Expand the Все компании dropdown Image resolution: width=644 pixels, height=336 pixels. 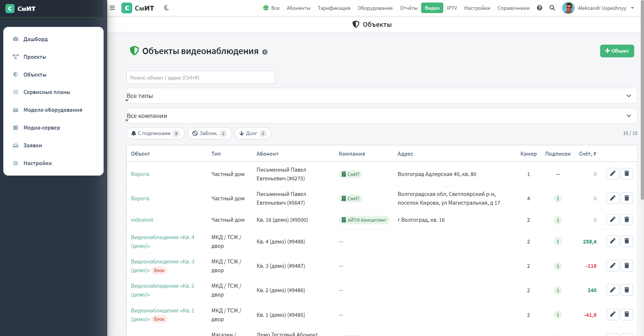[x=382, y=116]
